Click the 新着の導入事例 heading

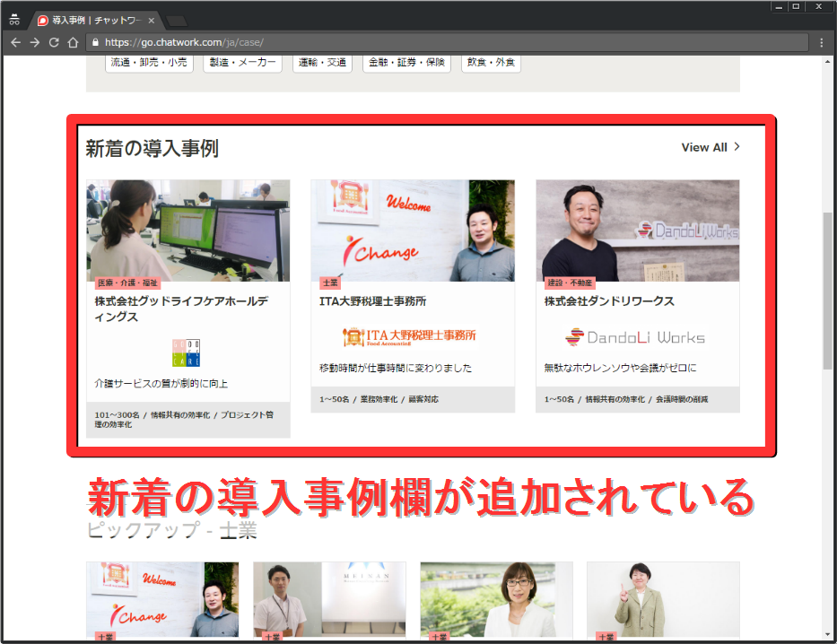tap(153, 148)
